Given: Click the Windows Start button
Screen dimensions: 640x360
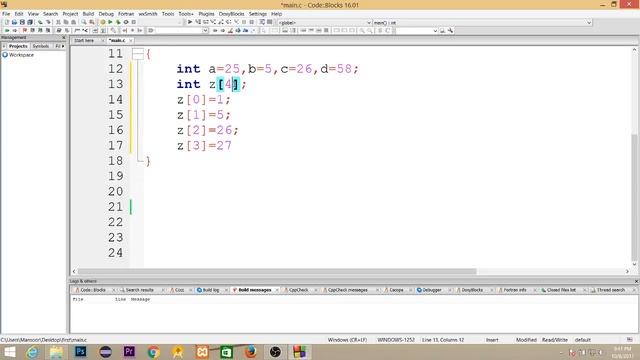Looking at the screenshot, I should tap(9, 351).
